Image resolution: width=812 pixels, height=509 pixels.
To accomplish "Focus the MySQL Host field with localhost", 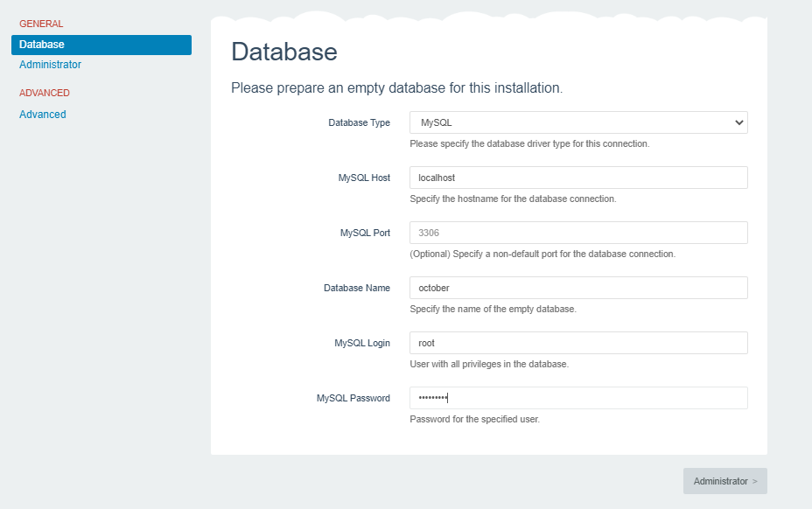I will (577, 178).
